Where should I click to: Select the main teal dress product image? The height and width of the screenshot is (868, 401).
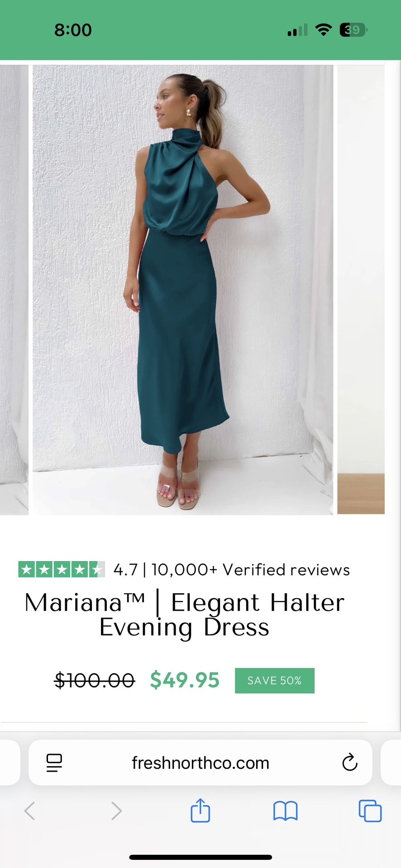(183, 290)
